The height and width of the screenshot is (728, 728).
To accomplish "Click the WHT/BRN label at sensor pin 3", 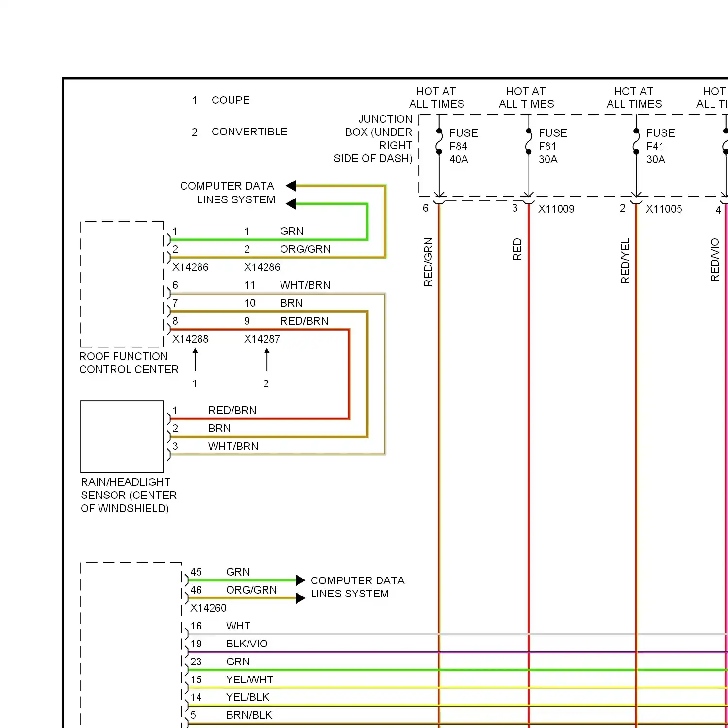I will click(x=233, y=446).
